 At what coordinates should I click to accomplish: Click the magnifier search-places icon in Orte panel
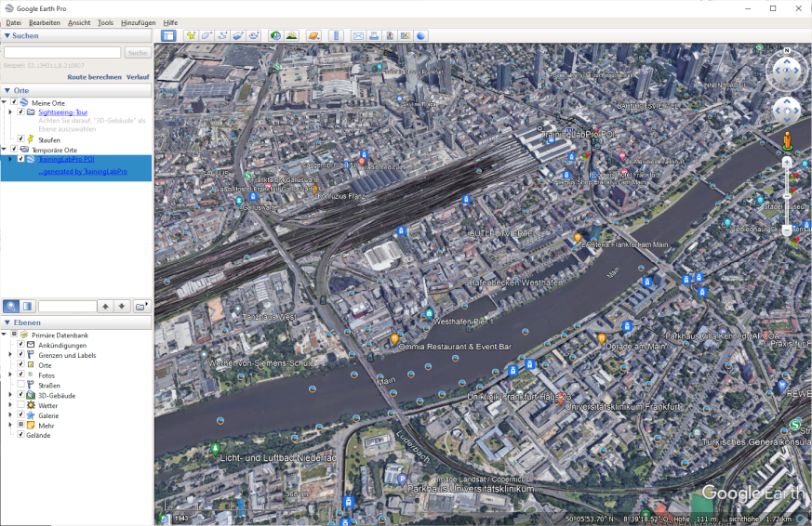[11, 306]
